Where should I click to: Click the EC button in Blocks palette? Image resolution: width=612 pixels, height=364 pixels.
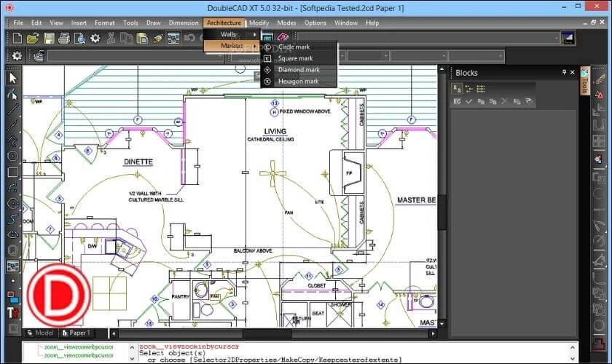(457, 101)
